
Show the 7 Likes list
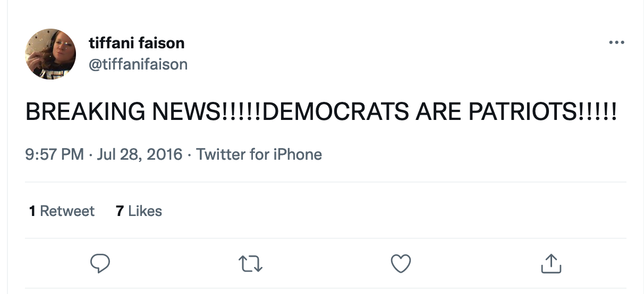pyautogui.click(x=139, y=211)
